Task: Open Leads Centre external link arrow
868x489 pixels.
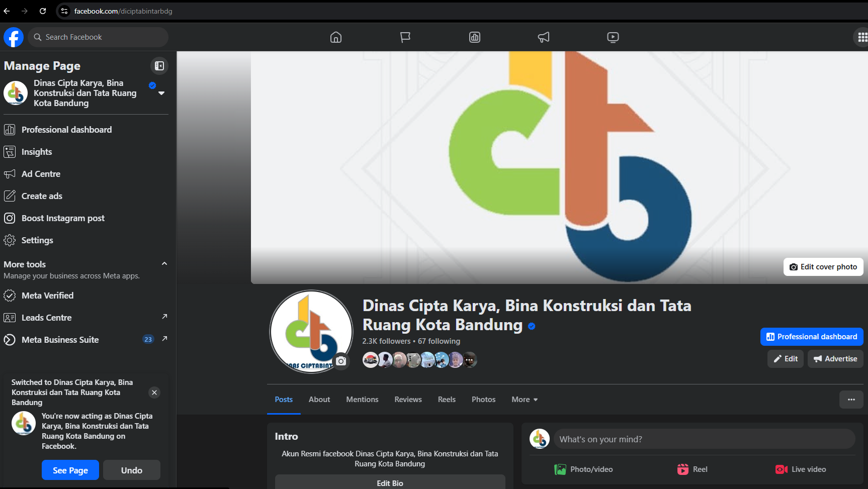Action: pyautogui.click(x=164, y=317)
